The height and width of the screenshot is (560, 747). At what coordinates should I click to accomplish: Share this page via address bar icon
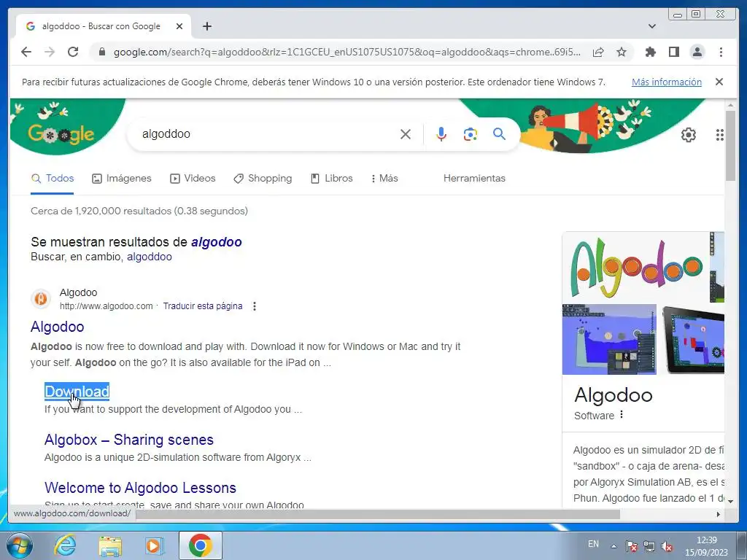point(598,52)
